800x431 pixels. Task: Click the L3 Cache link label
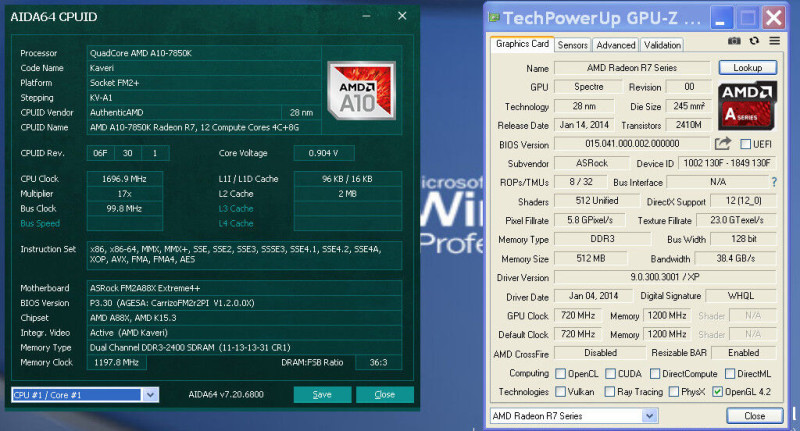[x=236, y=209]
